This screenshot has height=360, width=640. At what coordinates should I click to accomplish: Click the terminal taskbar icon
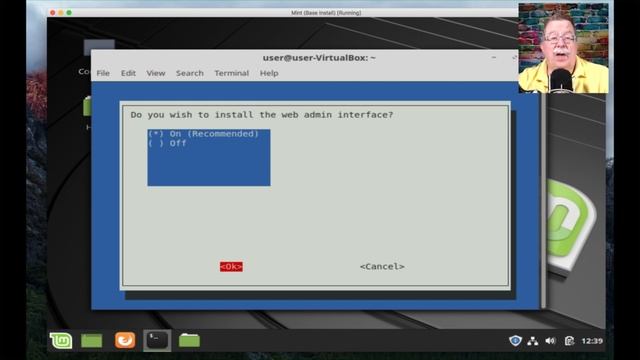157,340
